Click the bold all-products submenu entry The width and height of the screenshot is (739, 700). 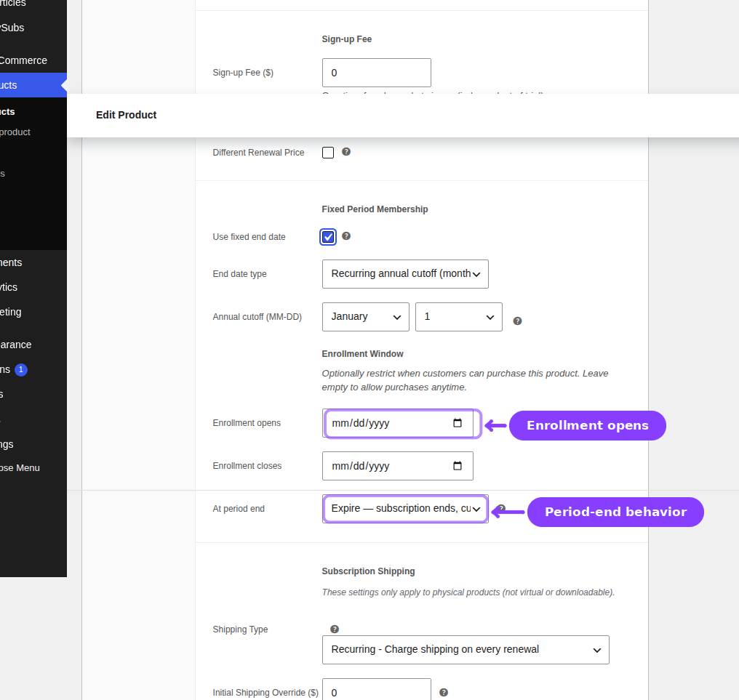coord(7,112)
